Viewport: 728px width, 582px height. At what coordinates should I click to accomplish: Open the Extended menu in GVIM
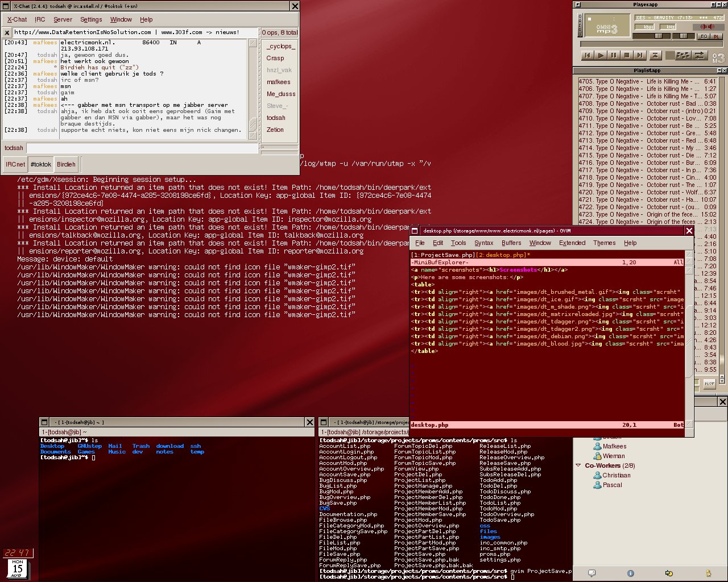pyautogui.click(x=572, y=243)
